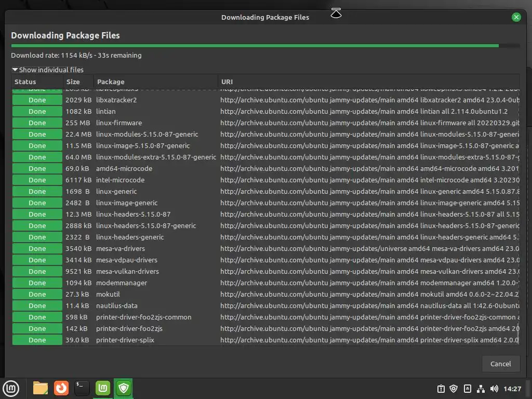Select the lintian package row
The image size is (532, 399).
265,111
